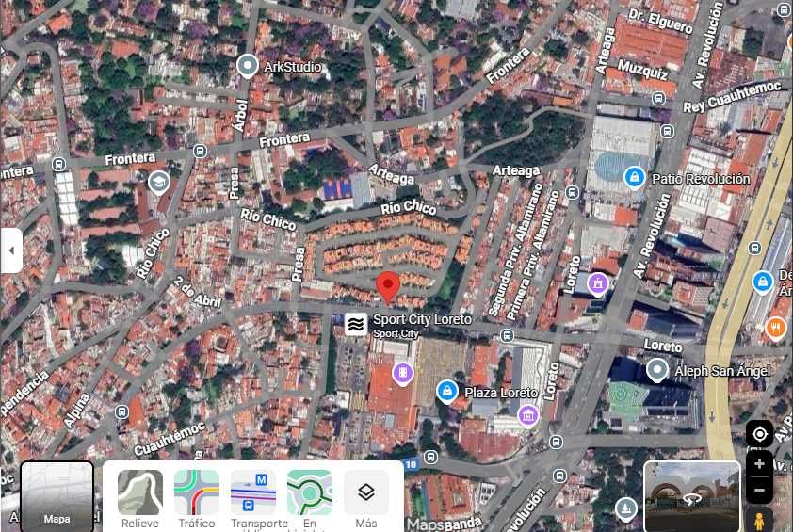The image size is (793, 532).
Task: Expand the collapsed side panel arrow
Action: [x=11, y=250]
